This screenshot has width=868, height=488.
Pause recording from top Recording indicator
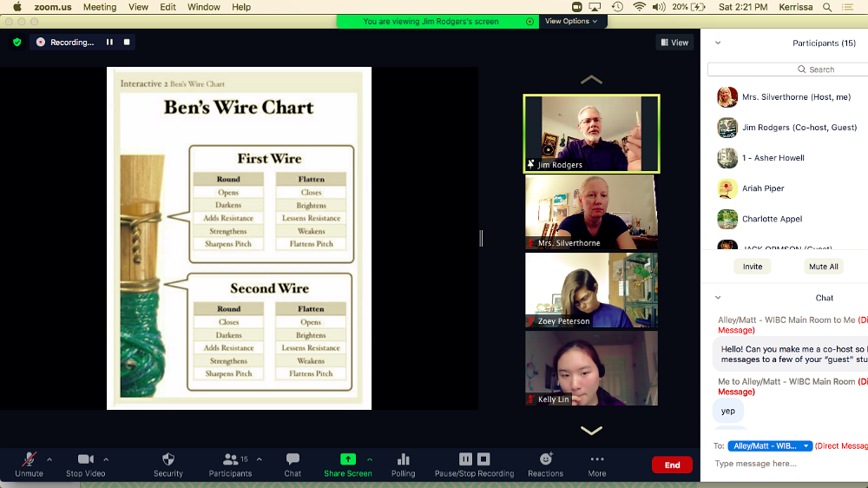coord(109,42)
